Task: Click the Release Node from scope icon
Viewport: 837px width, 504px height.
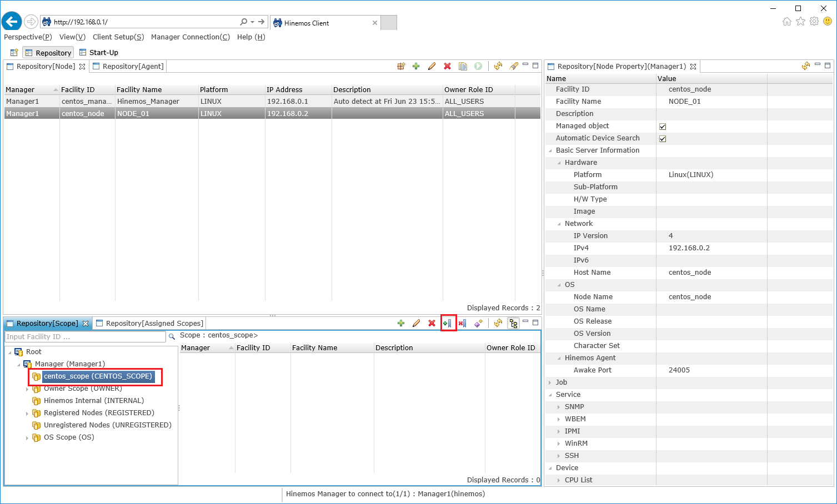Action: click(462, 323)
